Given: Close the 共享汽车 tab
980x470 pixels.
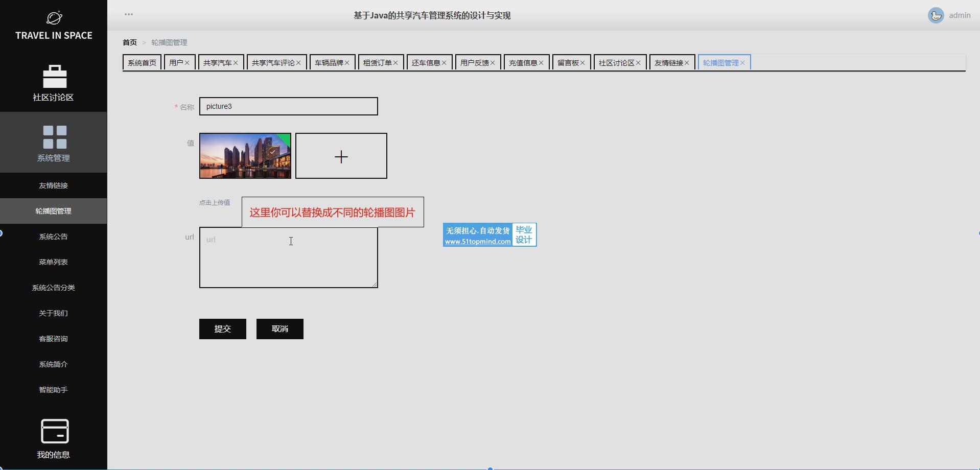Looking at the screenshot, I should pos(236,63).
